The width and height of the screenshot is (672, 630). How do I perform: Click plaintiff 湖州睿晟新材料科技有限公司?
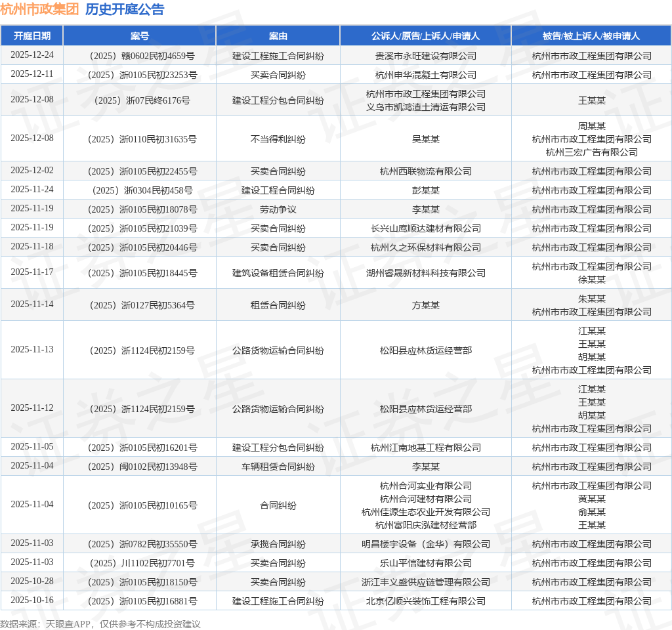pos(425,273)
